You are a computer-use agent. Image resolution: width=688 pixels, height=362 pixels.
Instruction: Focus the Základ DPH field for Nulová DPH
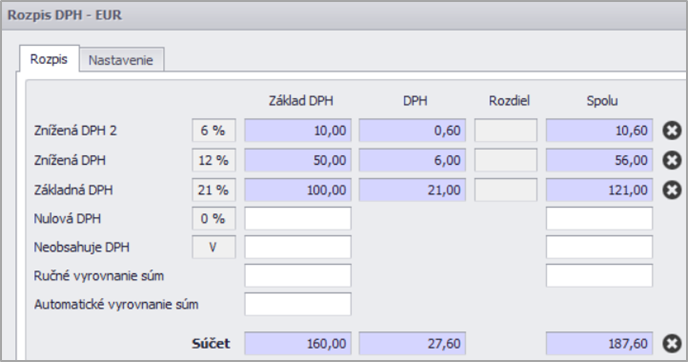click(298, 219)
